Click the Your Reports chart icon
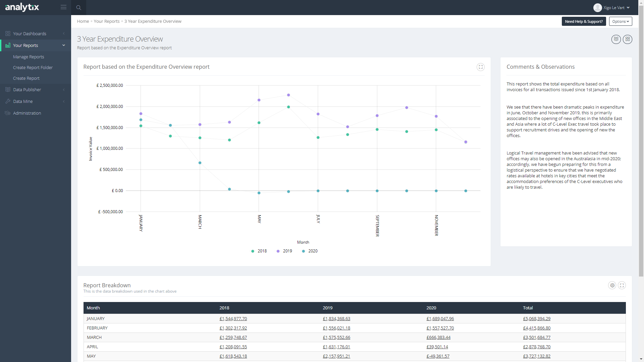Viewport: 644px width, 362px height. [8, 45]
